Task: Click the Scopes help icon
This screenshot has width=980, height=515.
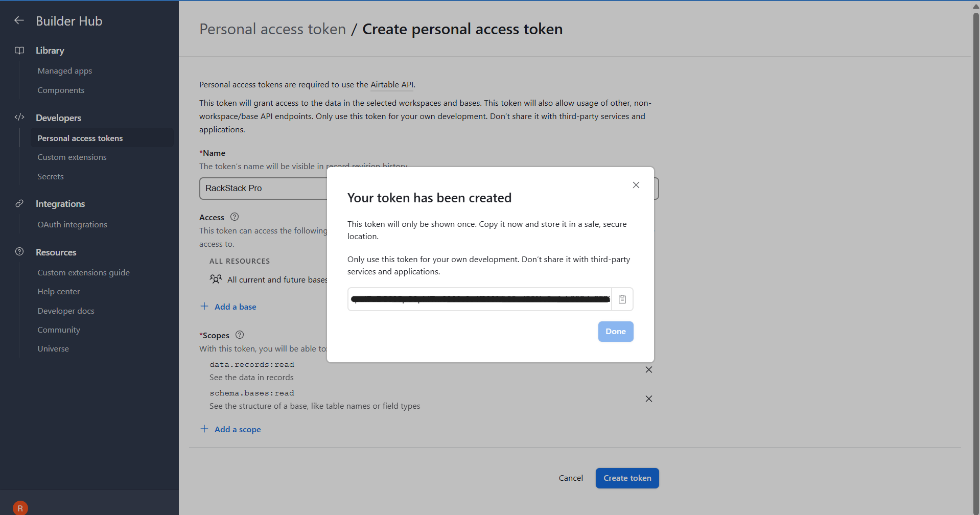Action: click(240, 335)
